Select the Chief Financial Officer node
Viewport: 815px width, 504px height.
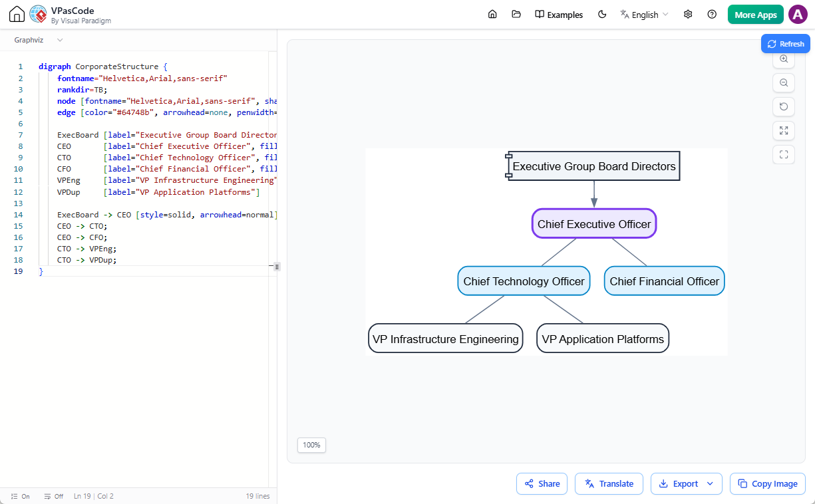pos(664,281)
